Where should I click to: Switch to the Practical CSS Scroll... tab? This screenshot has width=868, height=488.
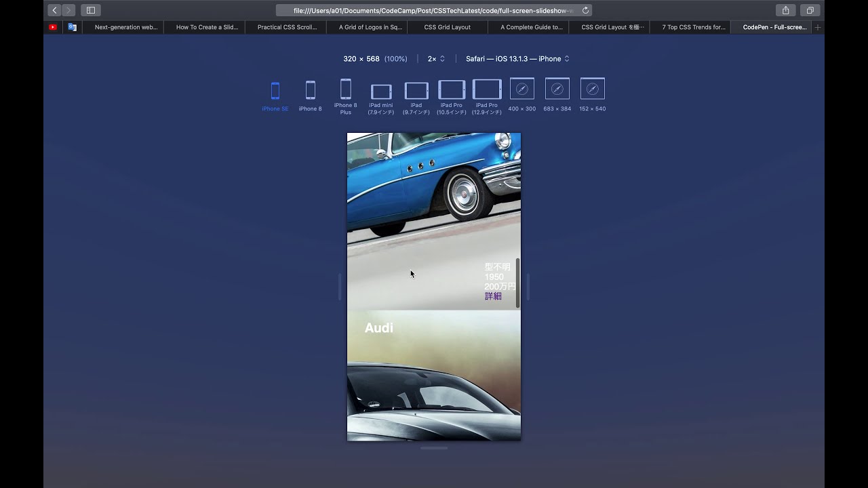click(x=287, y=27)
